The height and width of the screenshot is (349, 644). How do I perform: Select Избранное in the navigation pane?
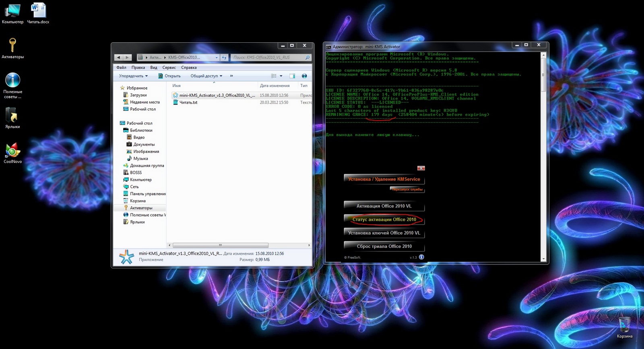(x=137, y=88)
